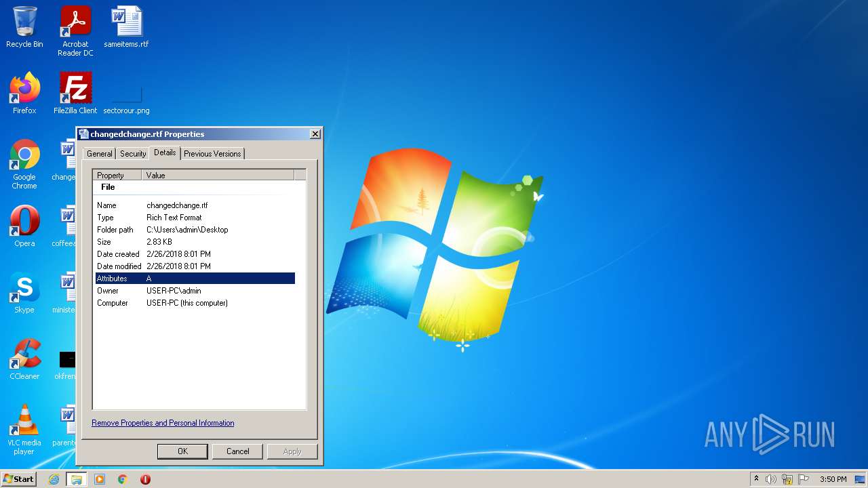Close the changedchange.rtf Properties dialog
Image resolution: width=868 pixels, height=488 pixels.
(315, 134)
